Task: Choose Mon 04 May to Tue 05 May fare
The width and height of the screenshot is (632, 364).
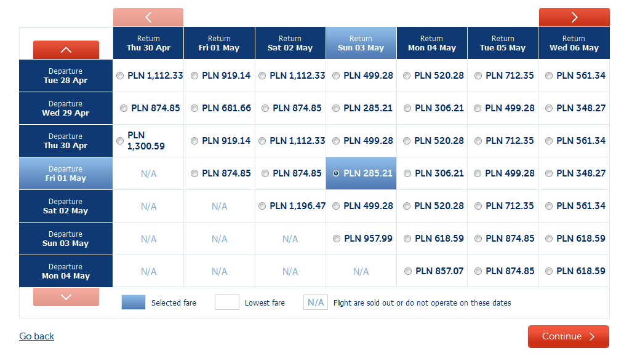Action: click(x=478, y=271)
